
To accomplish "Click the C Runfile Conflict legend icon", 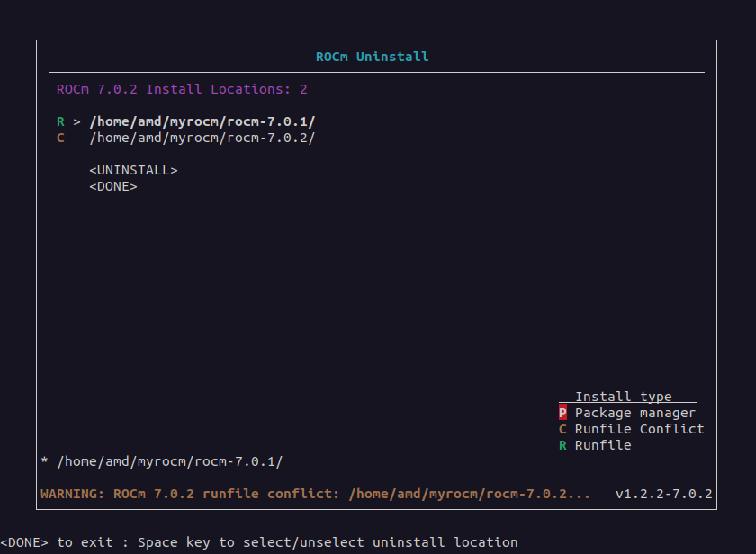I will [x=562, y=429].
